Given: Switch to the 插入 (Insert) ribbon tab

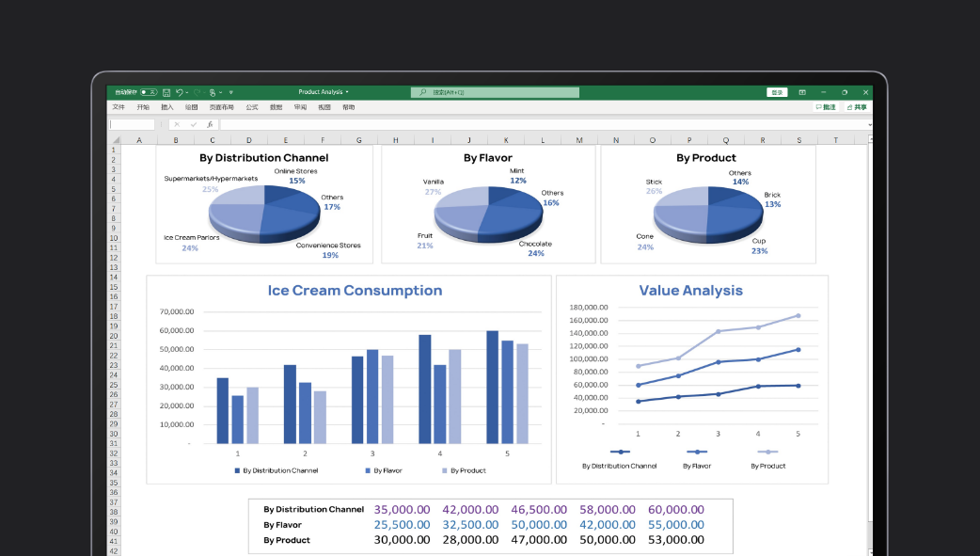Looking at the screenshot, I should tap(167, 107).
